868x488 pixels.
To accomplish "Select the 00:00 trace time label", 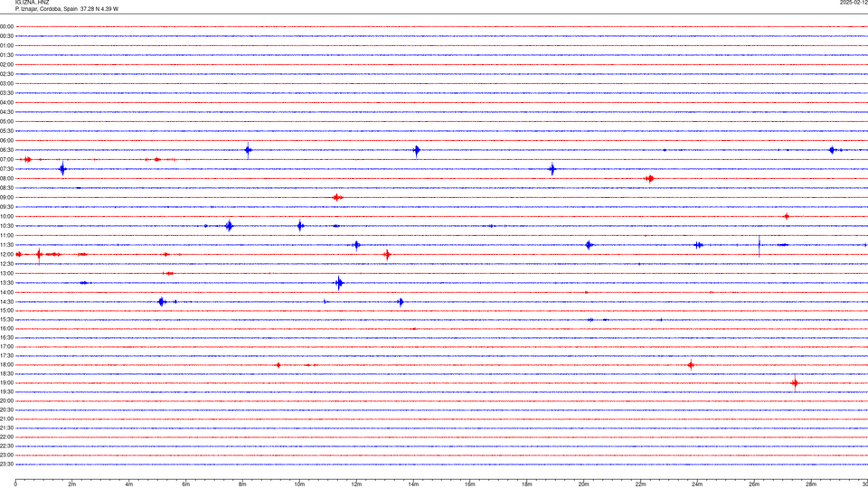I will 6,26.
